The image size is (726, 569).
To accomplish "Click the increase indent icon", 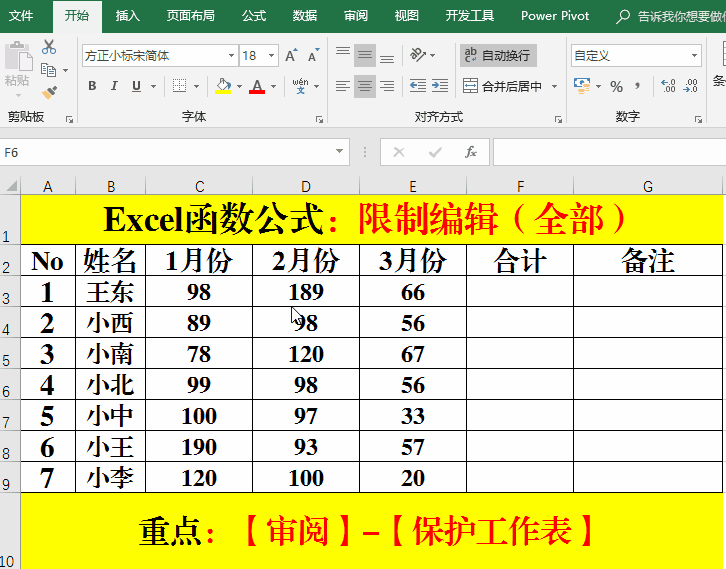I will [x=440, y=86].
